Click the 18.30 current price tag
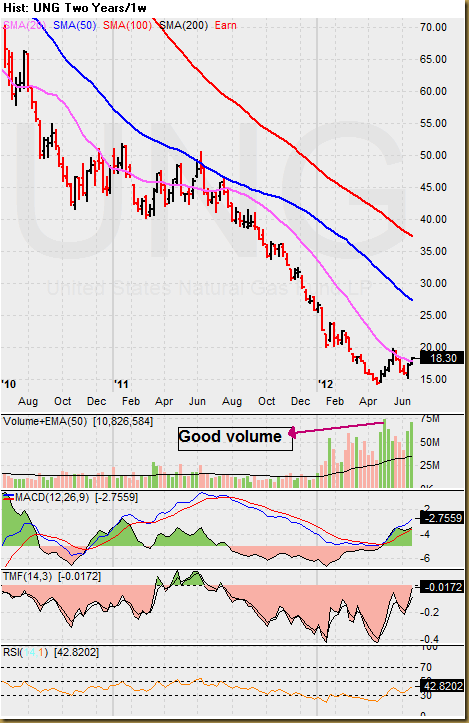 point(442,358)
